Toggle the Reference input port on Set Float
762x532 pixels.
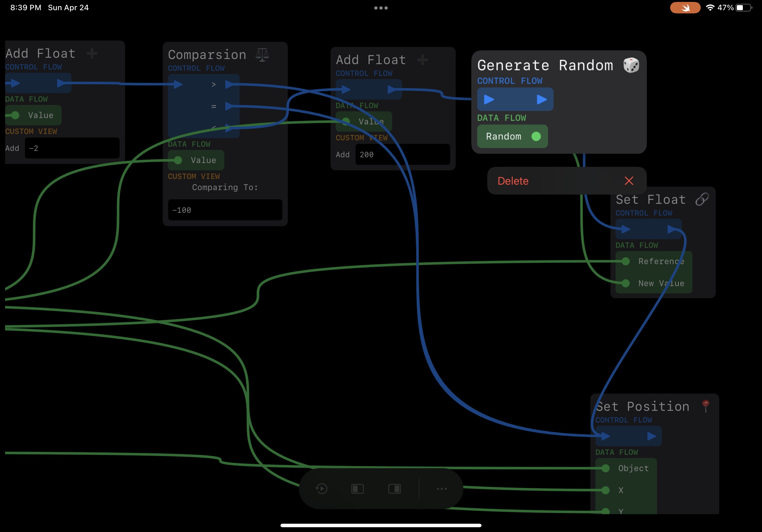[626, 261]
